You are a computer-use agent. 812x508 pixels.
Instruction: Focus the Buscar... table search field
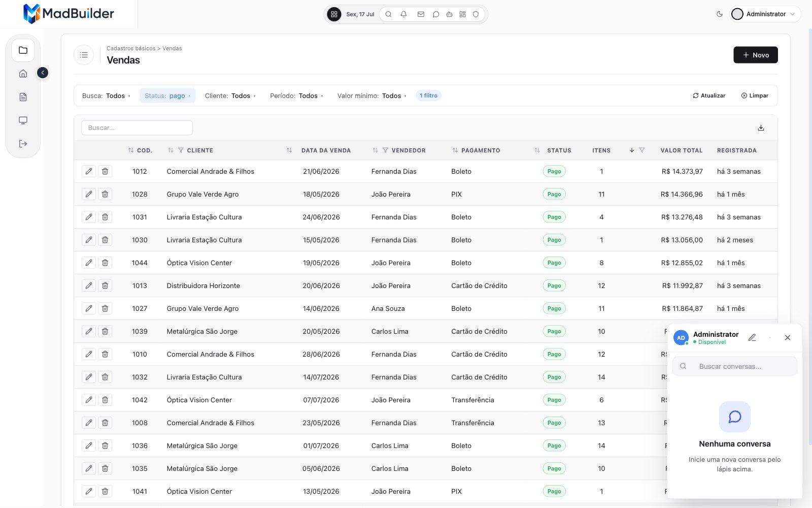click(137, 128)
